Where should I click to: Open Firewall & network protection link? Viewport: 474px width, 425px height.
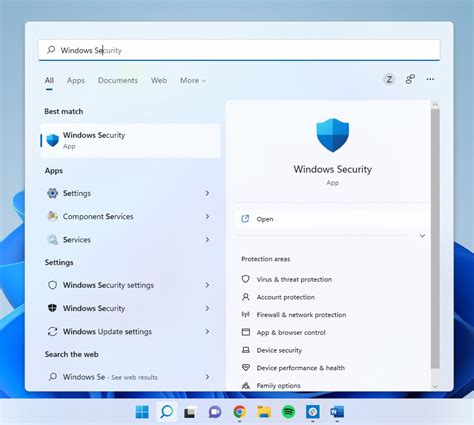[x=301, y=315]
